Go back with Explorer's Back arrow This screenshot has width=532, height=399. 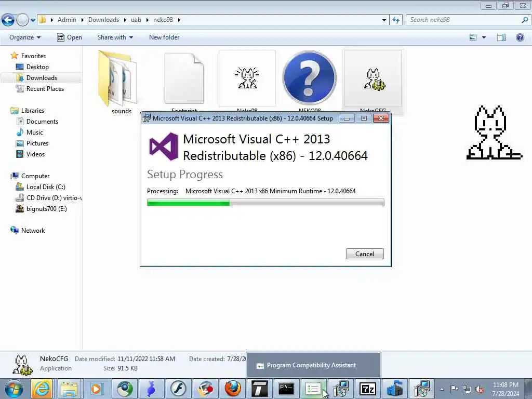(8, 20)
